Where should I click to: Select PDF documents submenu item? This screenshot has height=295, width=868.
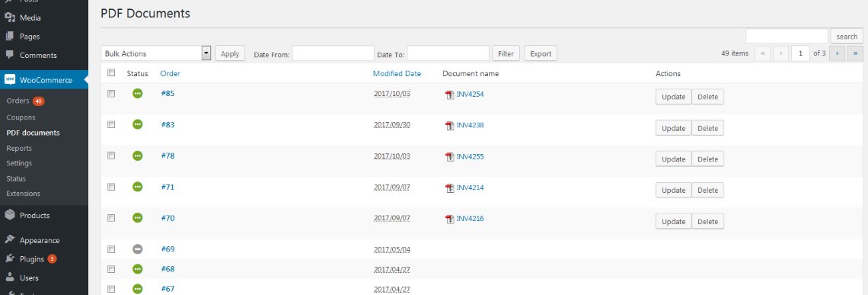34,133
